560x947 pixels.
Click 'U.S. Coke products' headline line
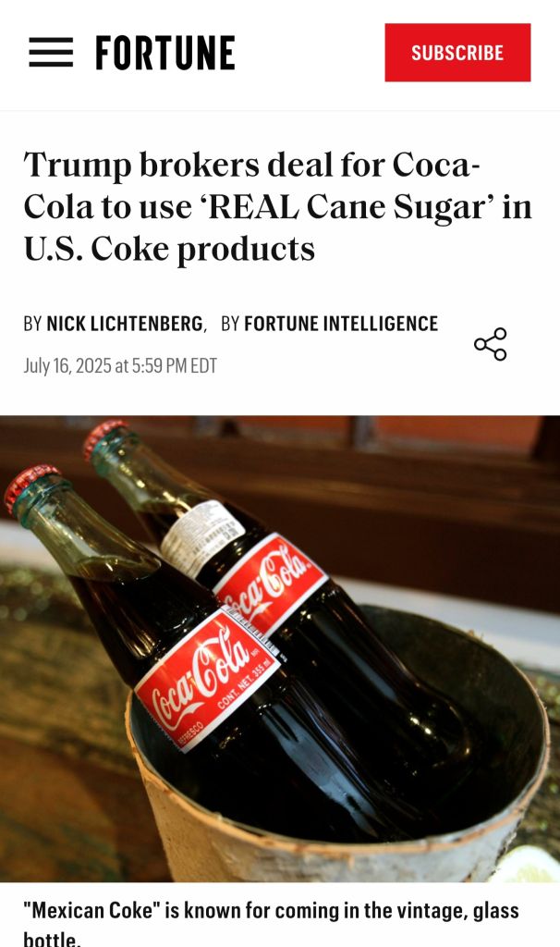coord(169,249)
